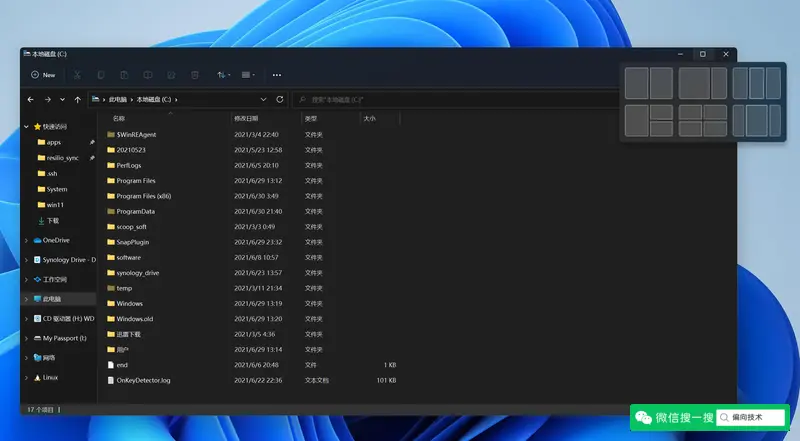Viewport: 800px width, 441px height.
Task: Expand the OneDrive tree node
Action: click(27, 240)
